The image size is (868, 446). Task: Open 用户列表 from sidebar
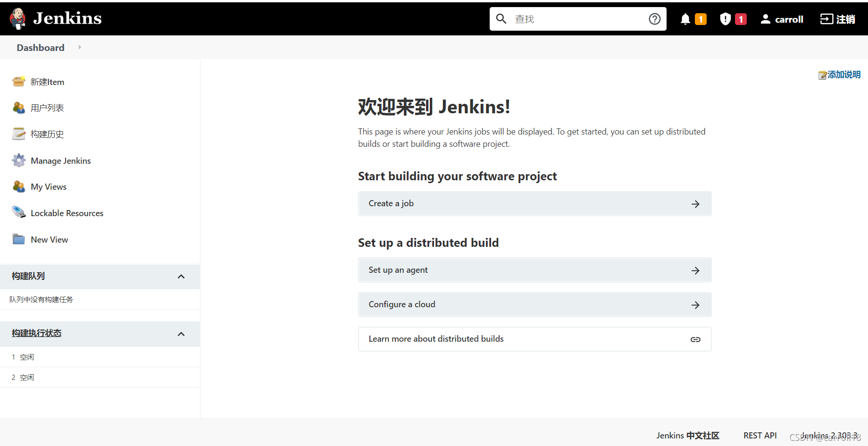pos(47,108)
